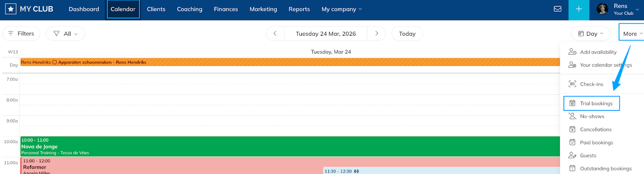Collapse the More dropdown
This screenshot has width=644, height=174.
pyautogui.click(x=632, y=34)
